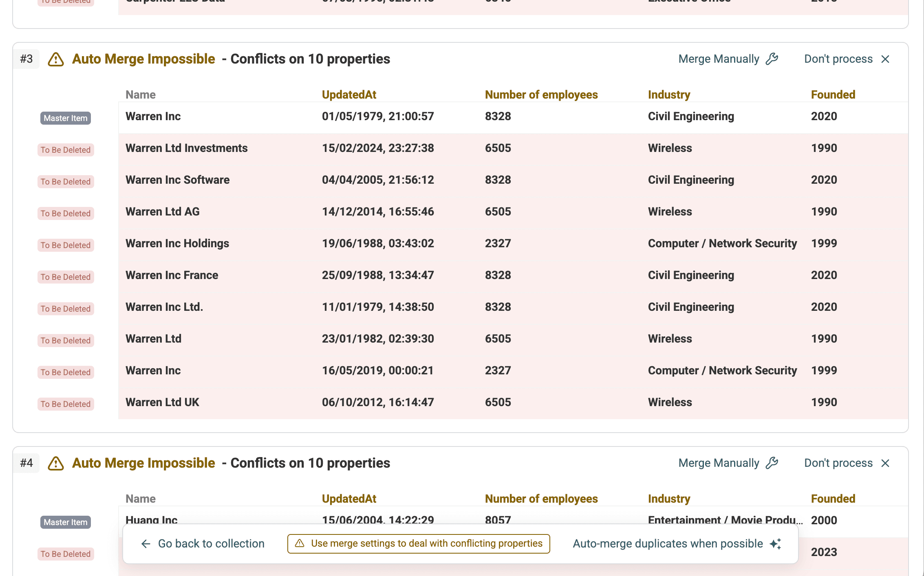Click the date 23/01/1982, 02:39:30
Viewport: 924px width, 576px height.
[378, 339]
